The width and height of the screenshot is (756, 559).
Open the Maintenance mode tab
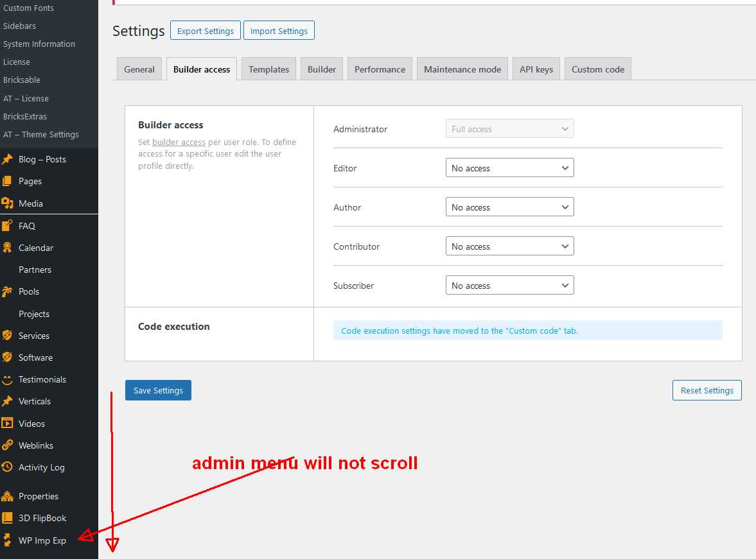click(462, 69)
